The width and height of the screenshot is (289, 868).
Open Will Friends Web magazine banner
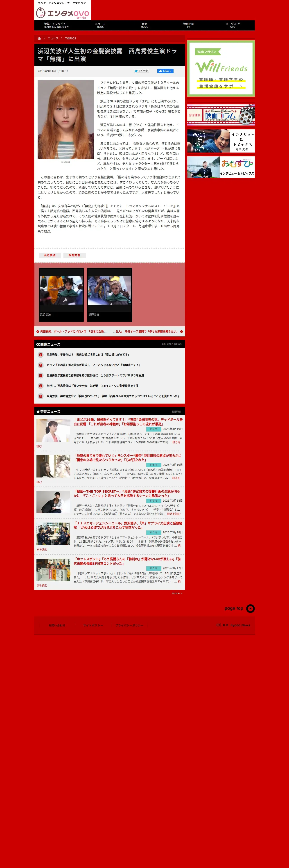[221, 69]
